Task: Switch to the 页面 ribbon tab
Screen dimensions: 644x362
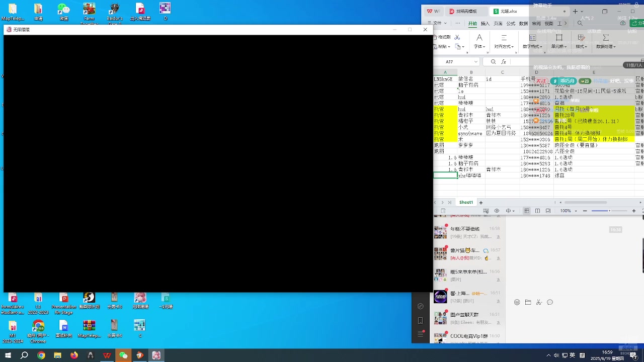Action: click(498, 23)
